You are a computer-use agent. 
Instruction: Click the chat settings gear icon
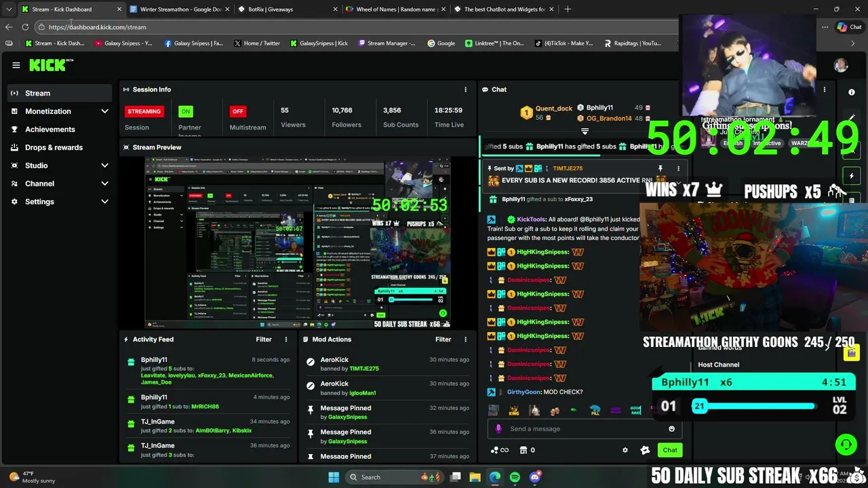625,450
